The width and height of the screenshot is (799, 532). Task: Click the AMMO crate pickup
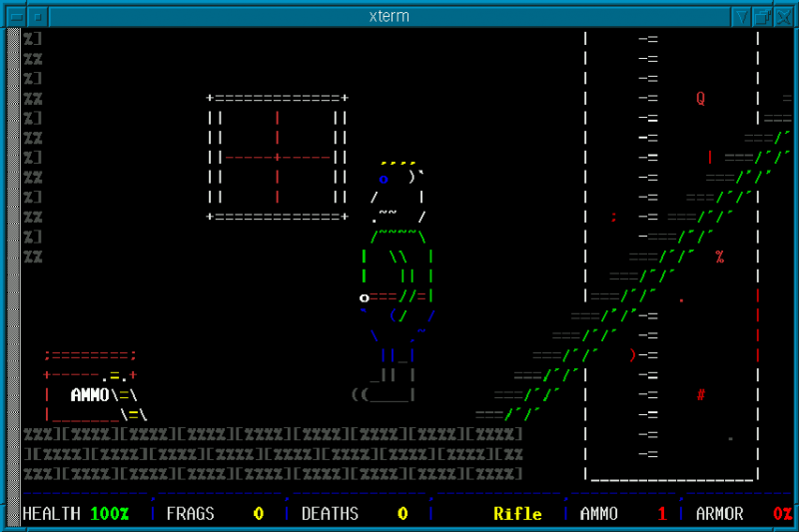pos(96,386)
